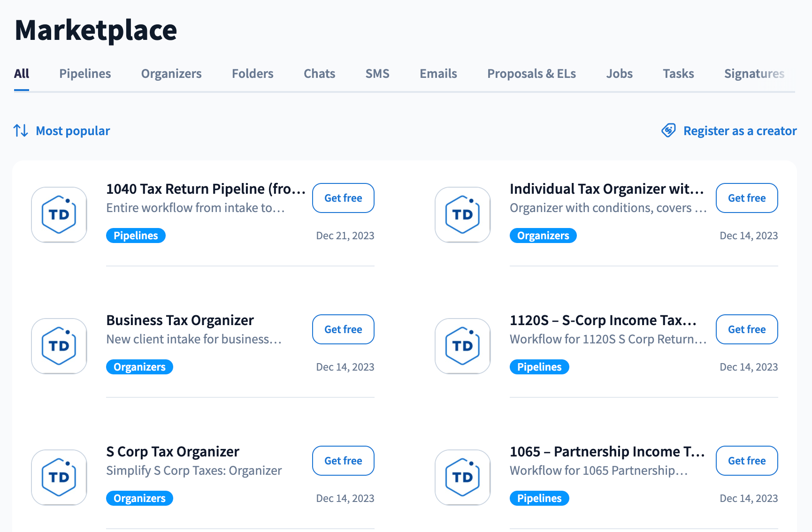Click the 1065 Partnership TD logo
The width and height of the screenshot is (812, 532).
click(463, 478)
